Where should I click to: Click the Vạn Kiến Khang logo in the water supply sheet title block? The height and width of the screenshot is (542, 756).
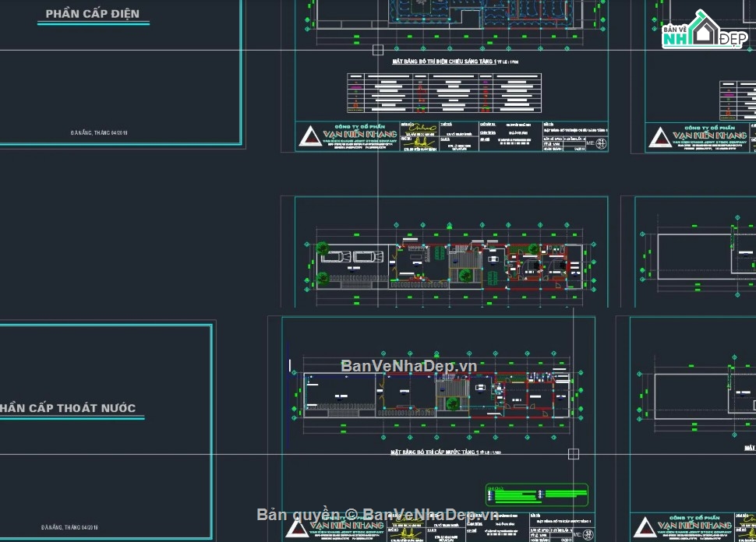point(336,527)
